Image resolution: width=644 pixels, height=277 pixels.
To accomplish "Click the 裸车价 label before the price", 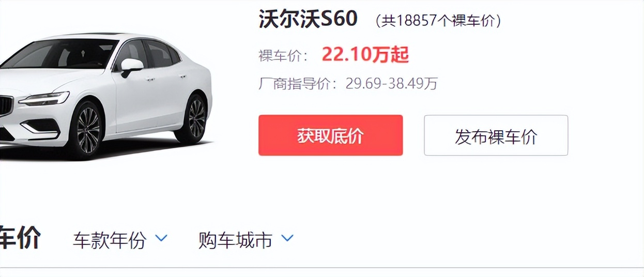I will tap(284, 55).
